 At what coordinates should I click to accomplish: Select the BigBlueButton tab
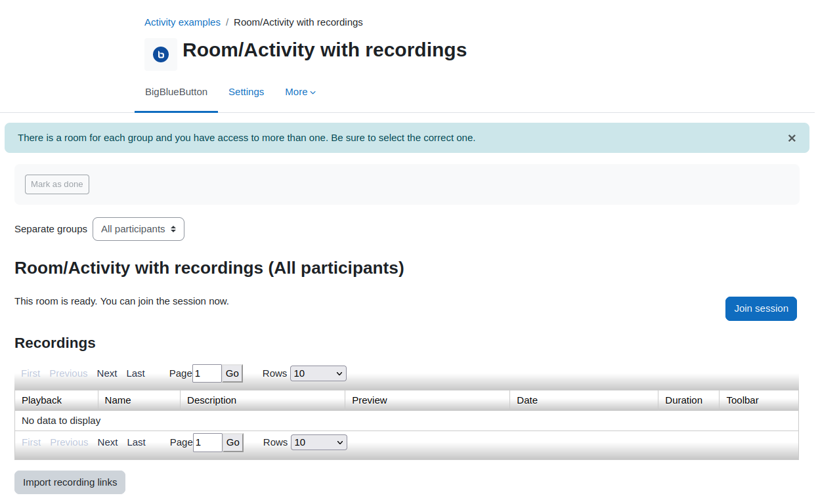(176, 92)
